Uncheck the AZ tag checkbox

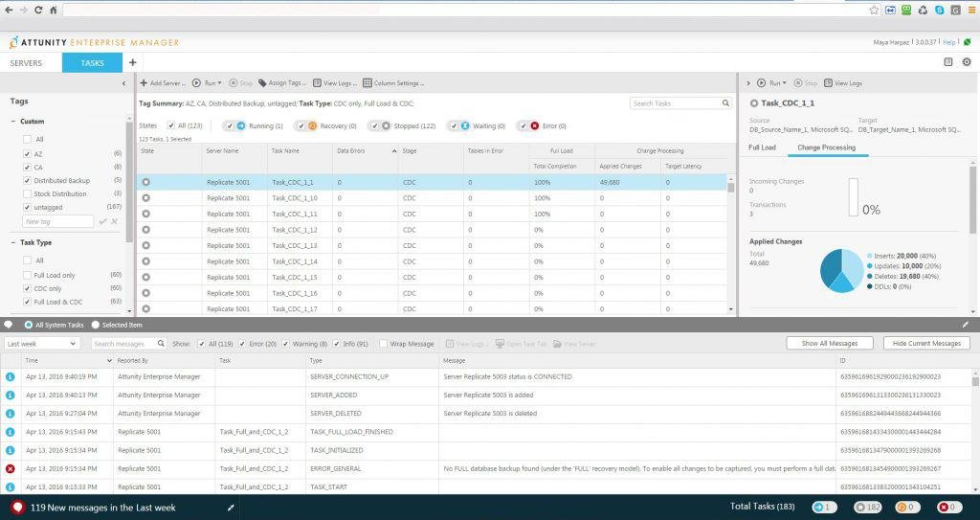pyautogui.click(x=27, y=153)
